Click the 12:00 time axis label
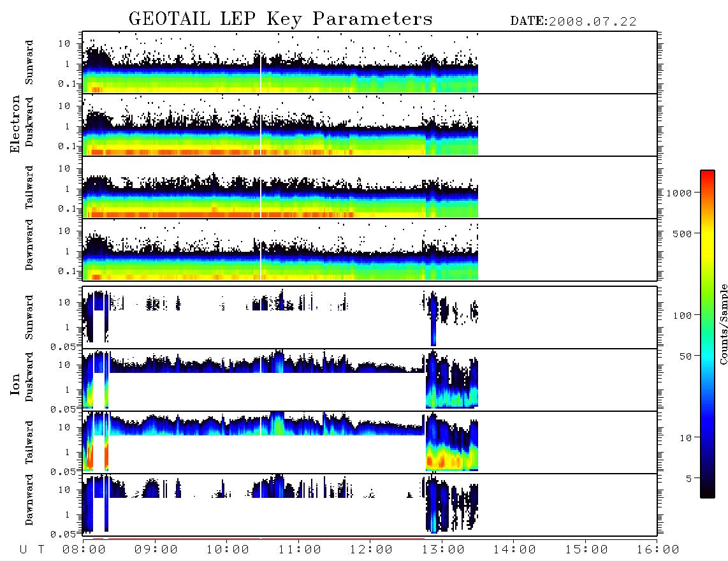728x561 pixels. tap(371, 550)
